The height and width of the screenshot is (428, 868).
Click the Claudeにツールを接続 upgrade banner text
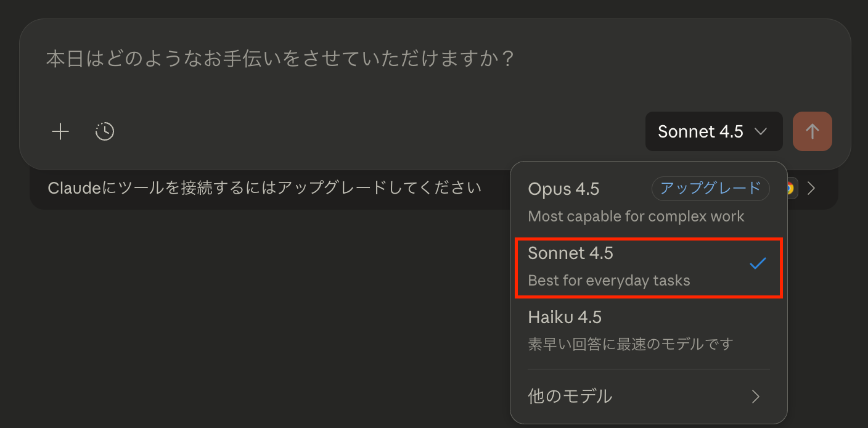click(x=264, y=187)
